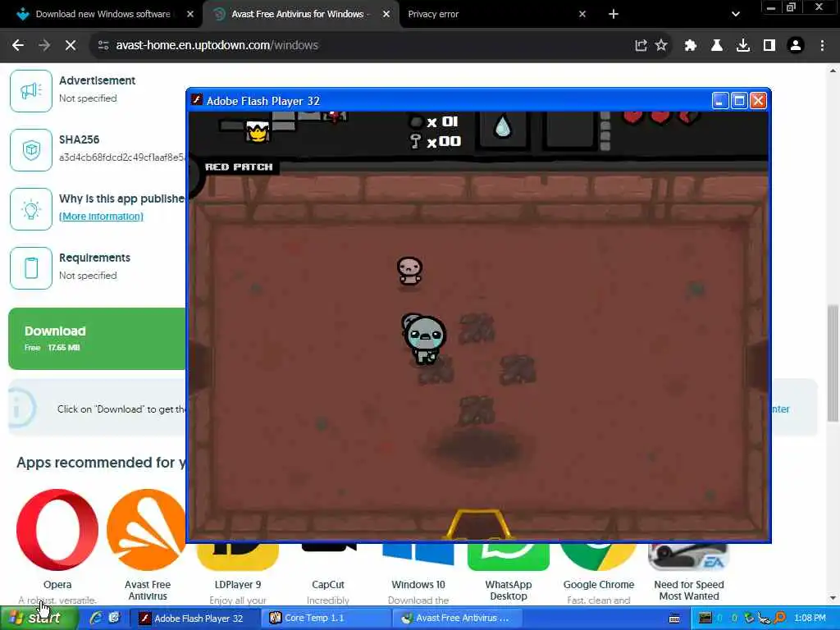The image size is (840, 630).
Task: Click the green Download button
Action: click(97, 339)
